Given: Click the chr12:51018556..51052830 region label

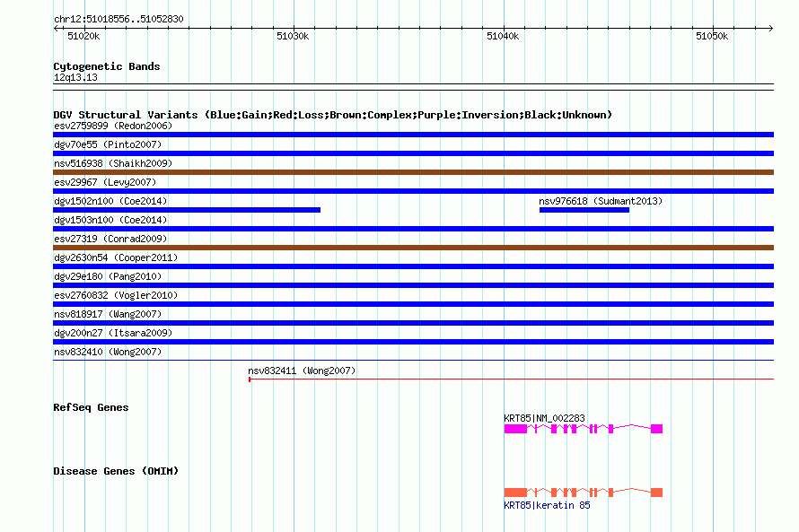Looking at the screenshot, I should 119,19.
